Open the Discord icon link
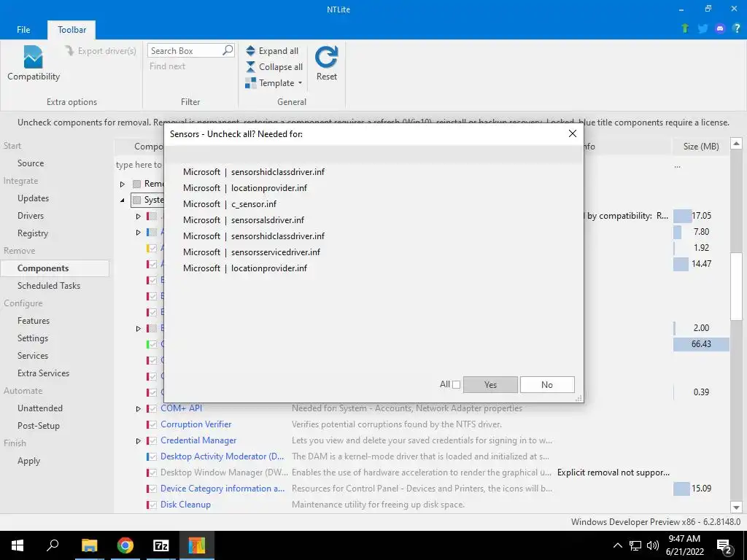 (720, 28)
